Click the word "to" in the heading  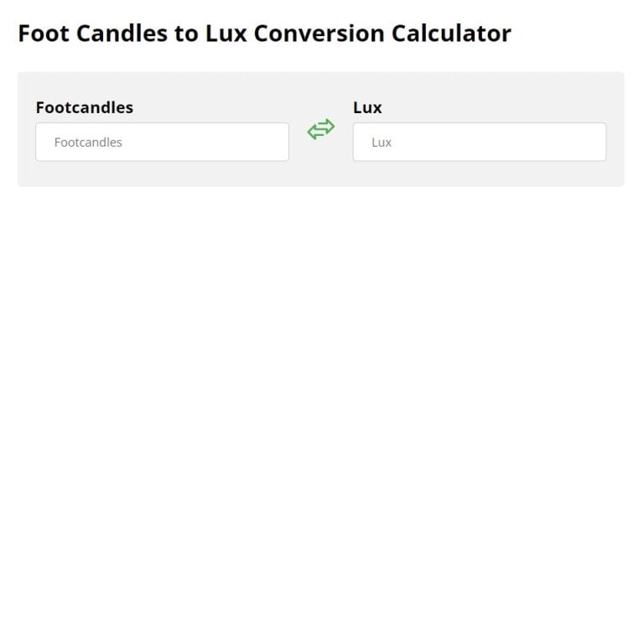(186, 34)
